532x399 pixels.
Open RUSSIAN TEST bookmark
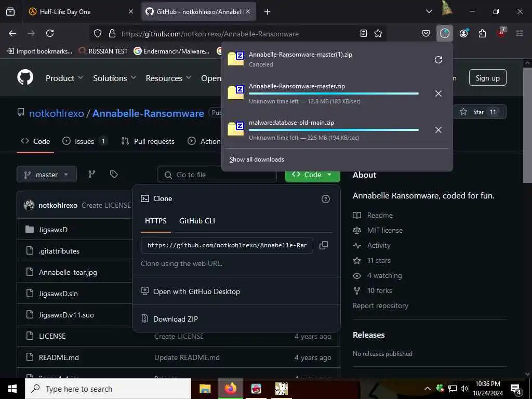(x=103, y=51)
